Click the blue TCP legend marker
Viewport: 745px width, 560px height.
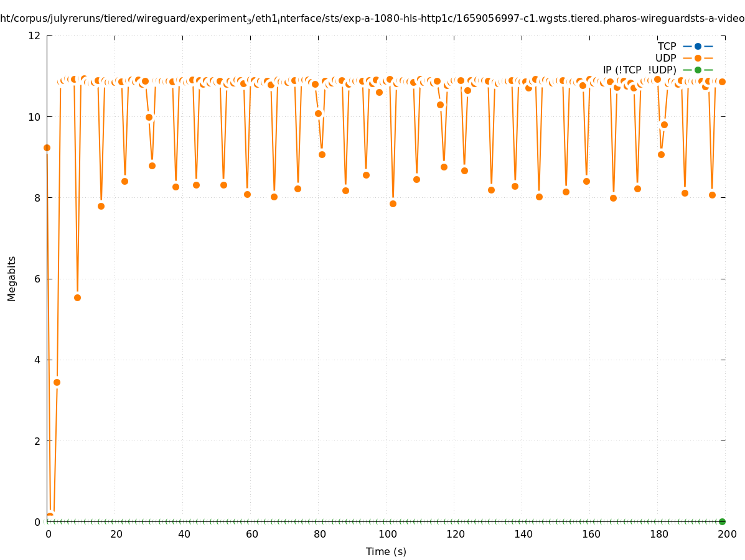tap(698, 46)
